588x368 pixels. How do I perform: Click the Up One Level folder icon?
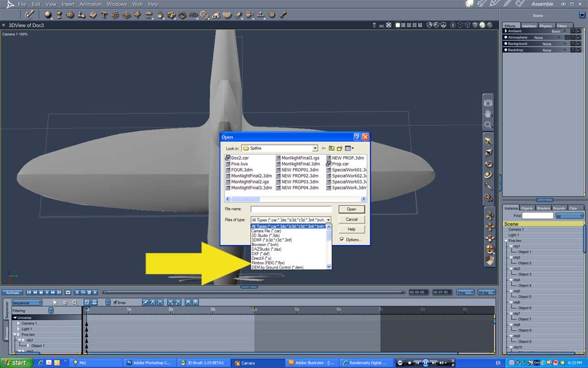point(331,148)
